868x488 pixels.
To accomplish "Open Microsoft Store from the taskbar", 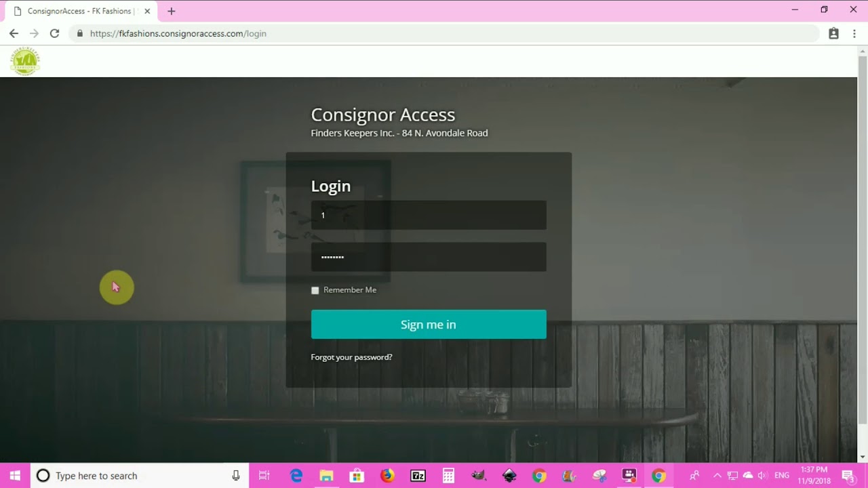I will (357, 476).
